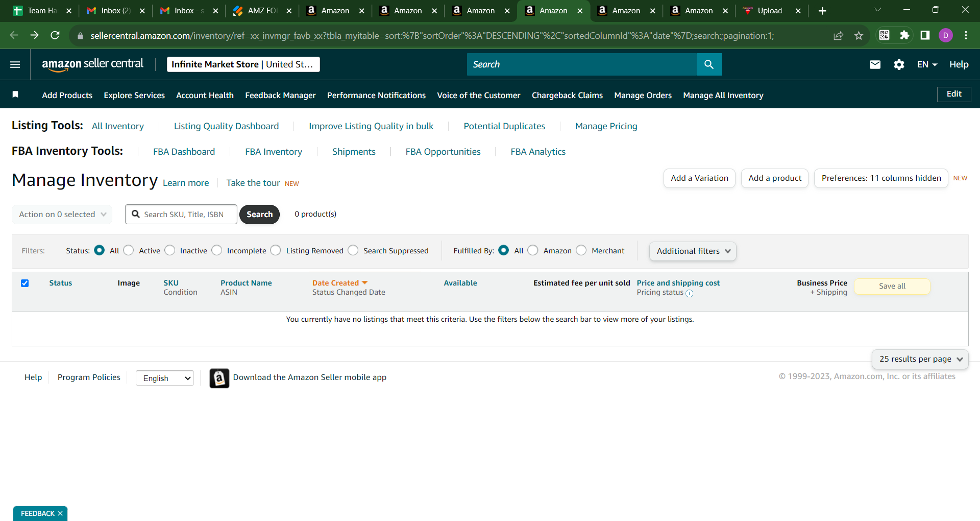The image size is (980, 521).
Task: Close the Upload tab
Action: point(798,11)
